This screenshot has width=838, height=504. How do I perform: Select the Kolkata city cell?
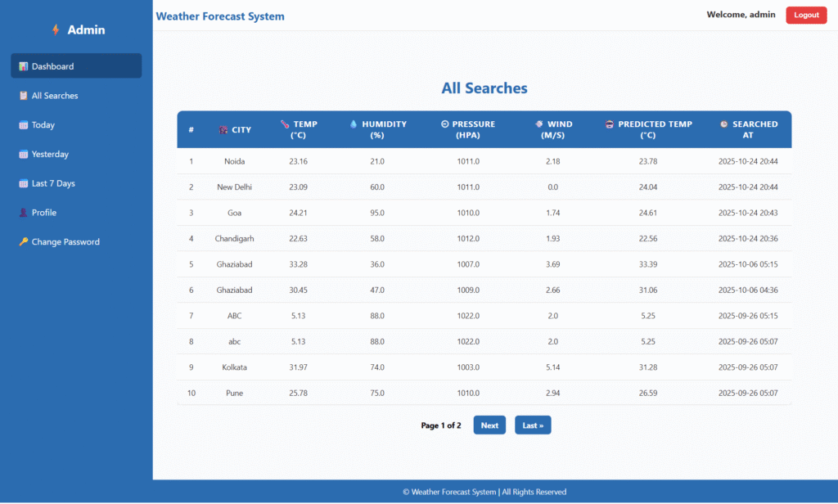235,367
